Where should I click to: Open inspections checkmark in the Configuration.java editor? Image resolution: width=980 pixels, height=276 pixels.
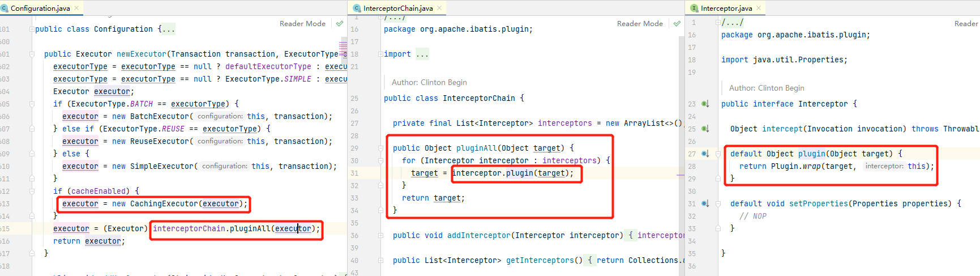click(x=339, y=24)
